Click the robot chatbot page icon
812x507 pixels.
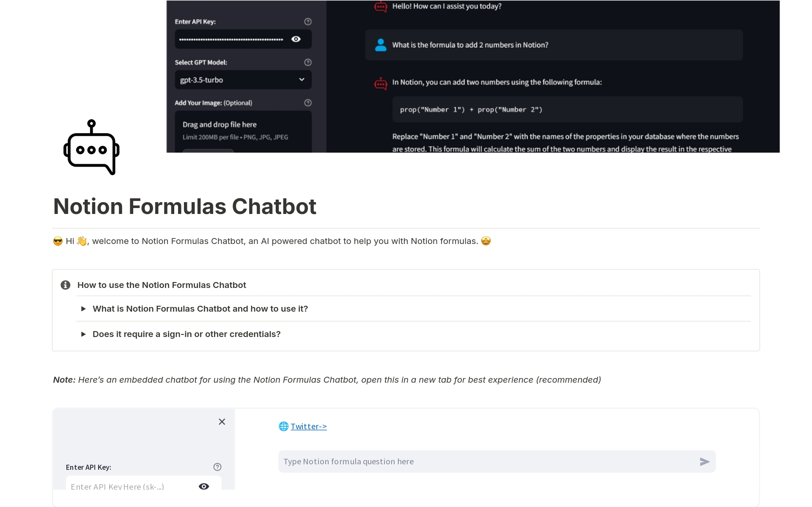[91, 147]
